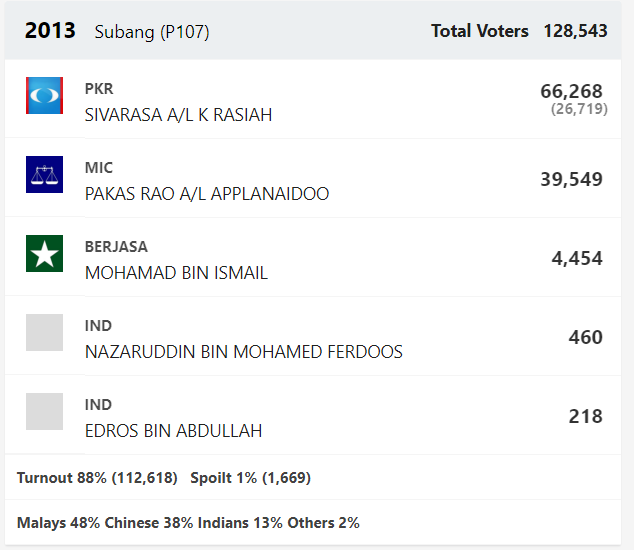Image resolution: width=634 pixels, height=550 pixels.
Task: Select candidate Nazaruddin Bin Mohamed Ferdoos
Action: (x=244, y=352)
